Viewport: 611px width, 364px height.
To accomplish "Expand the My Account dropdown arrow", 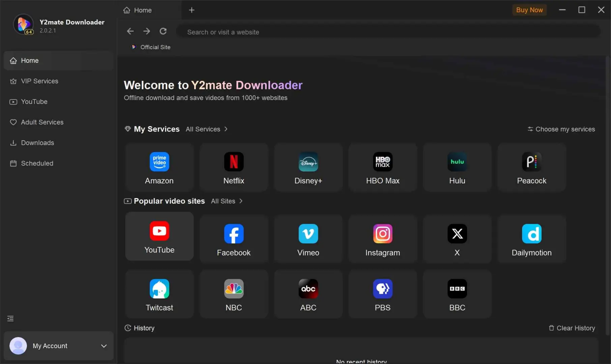I will (104, 346).
